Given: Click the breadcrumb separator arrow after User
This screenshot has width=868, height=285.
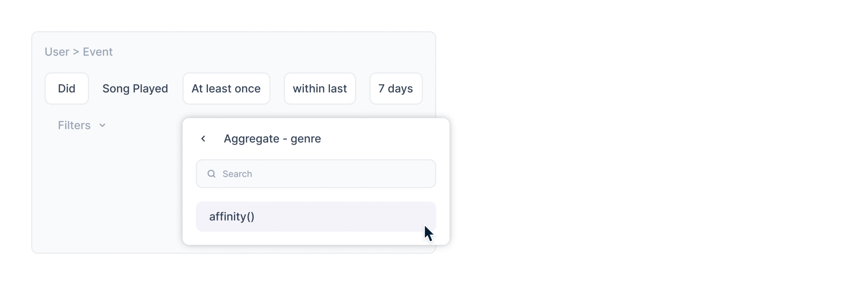Looking at the screenshot, I should tap(76, 52).
